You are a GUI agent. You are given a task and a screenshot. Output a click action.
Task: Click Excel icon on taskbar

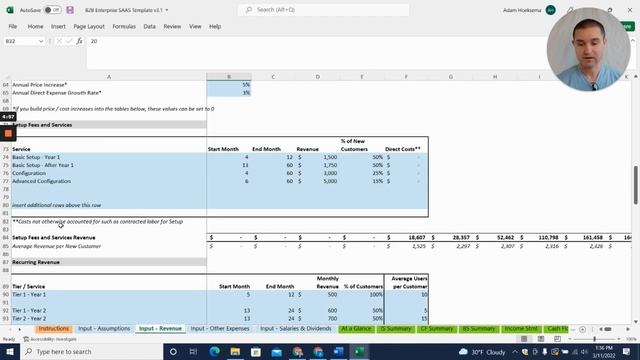click(359, 351)
